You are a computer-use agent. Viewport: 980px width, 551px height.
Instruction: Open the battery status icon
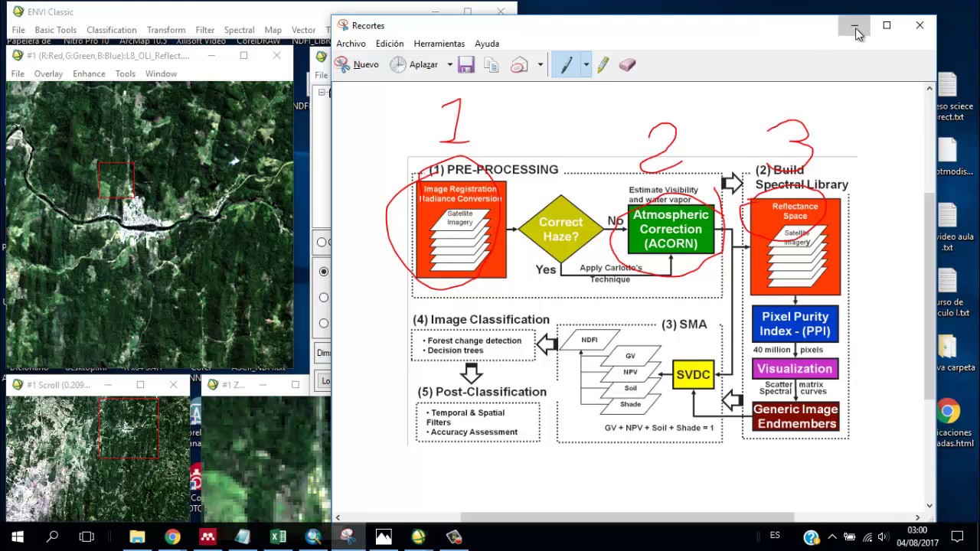point(849,537)
